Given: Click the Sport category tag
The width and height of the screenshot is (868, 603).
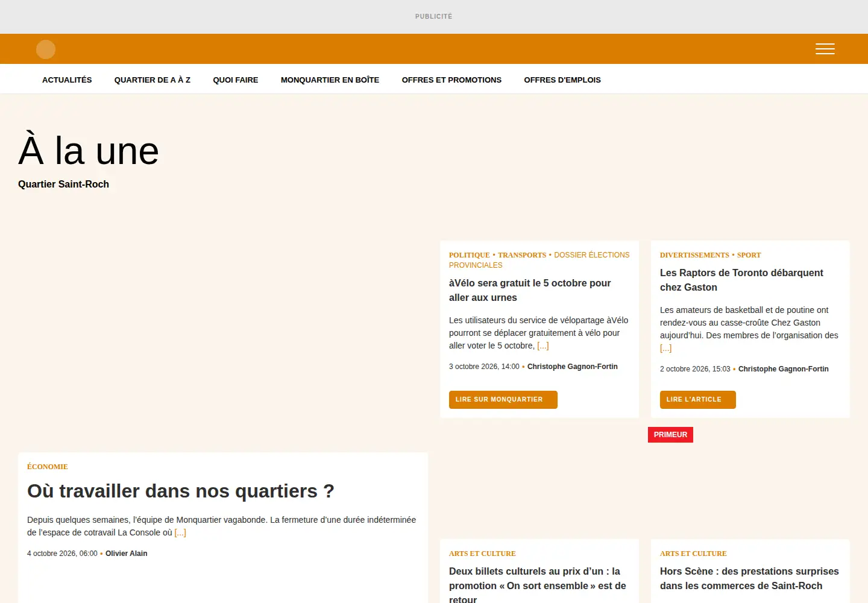Looking at the screenshot, I should click(749, 255).
